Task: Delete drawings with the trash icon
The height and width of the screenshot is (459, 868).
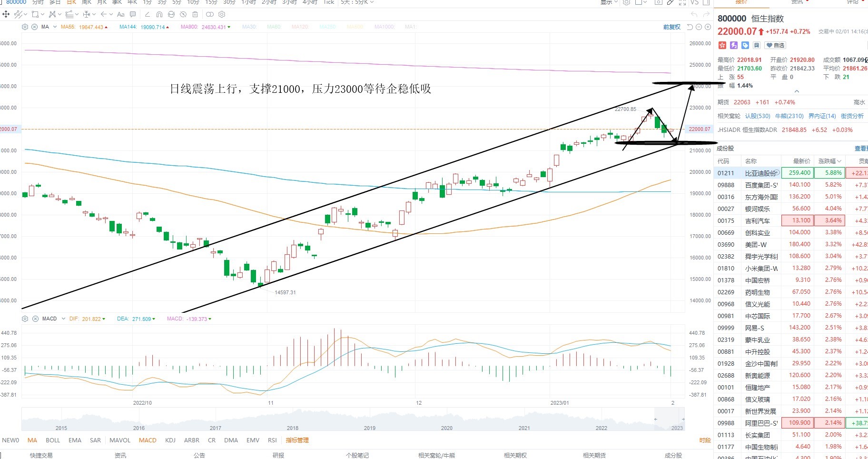Action: coord(195,14)
